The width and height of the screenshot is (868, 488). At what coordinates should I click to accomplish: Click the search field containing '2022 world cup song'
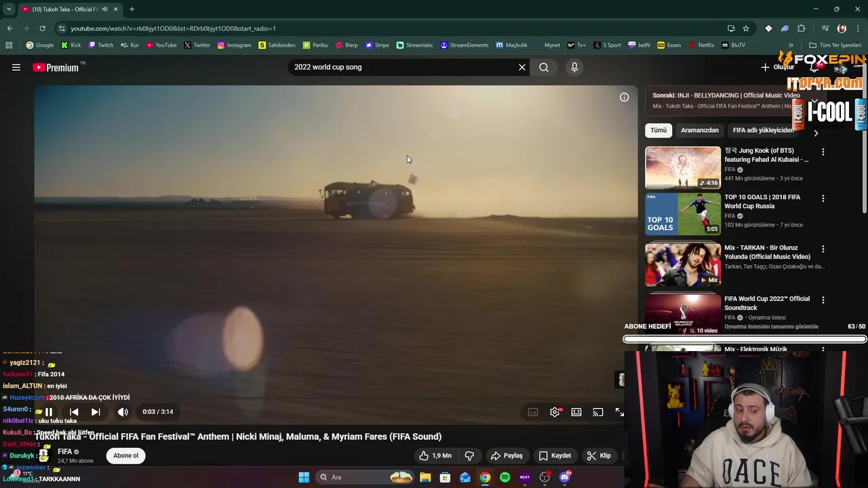403,67
